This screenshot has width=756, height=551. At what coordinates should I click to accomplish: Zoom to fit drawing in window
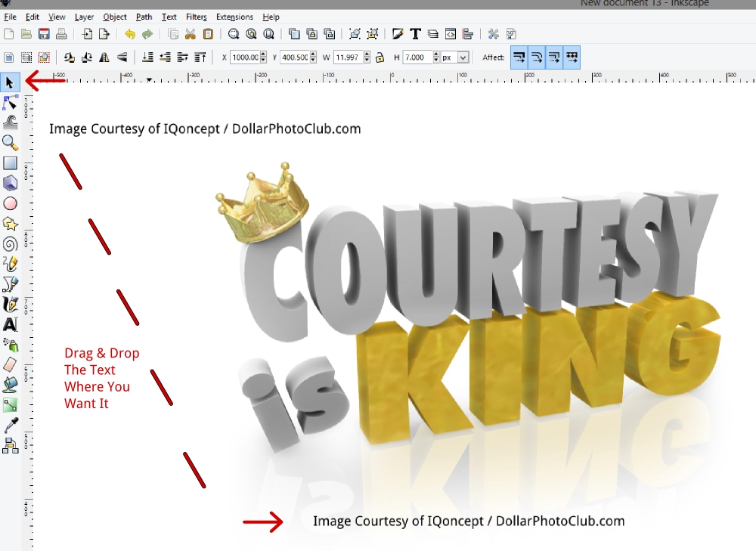coord(251,34)
